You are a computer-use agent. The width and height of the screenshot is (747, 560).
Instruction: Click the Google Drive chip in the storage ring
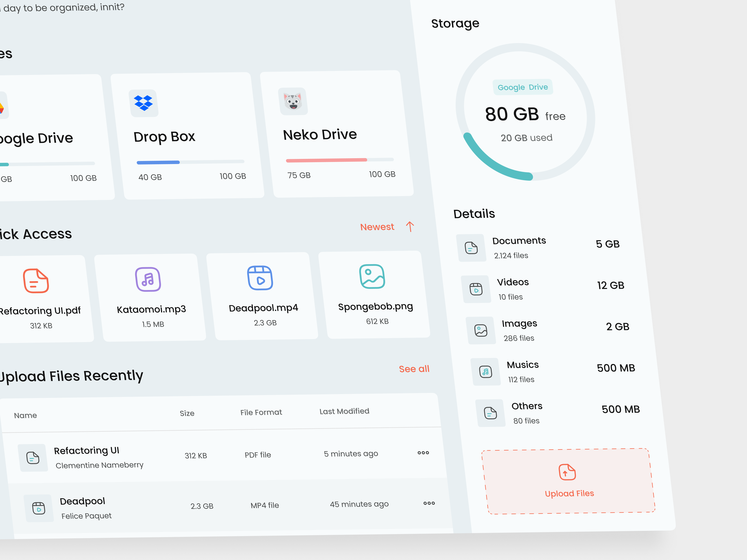tap(523, 87)
